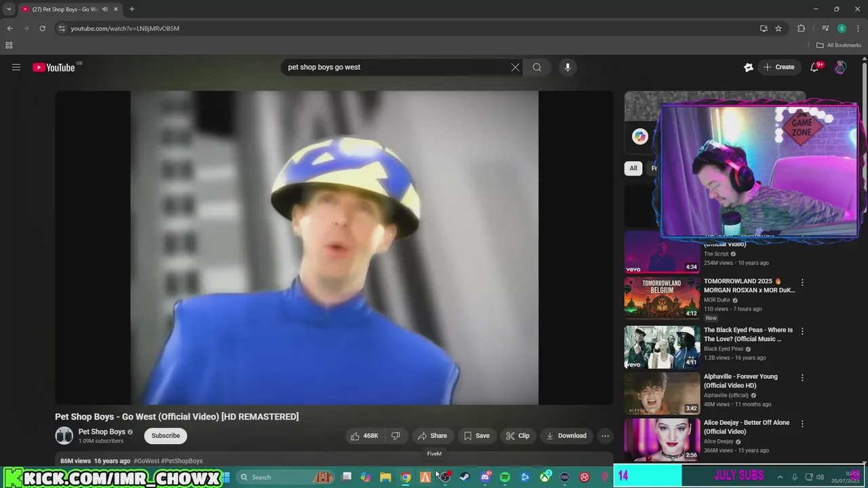This screenshot has height=488, width=868.
Task: Show hidden system tray icons chevron
Action: coord(780,477)
